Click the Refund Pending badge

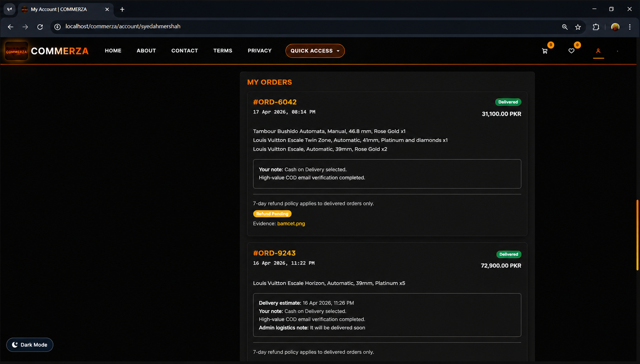pyautogui.click(x=272, y=214)
